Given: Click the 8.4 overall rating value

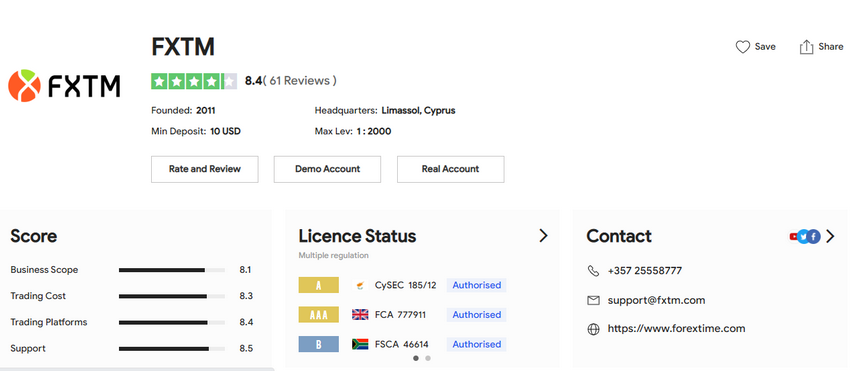Looking at the screenshot, I should click(x=253, y=81).
